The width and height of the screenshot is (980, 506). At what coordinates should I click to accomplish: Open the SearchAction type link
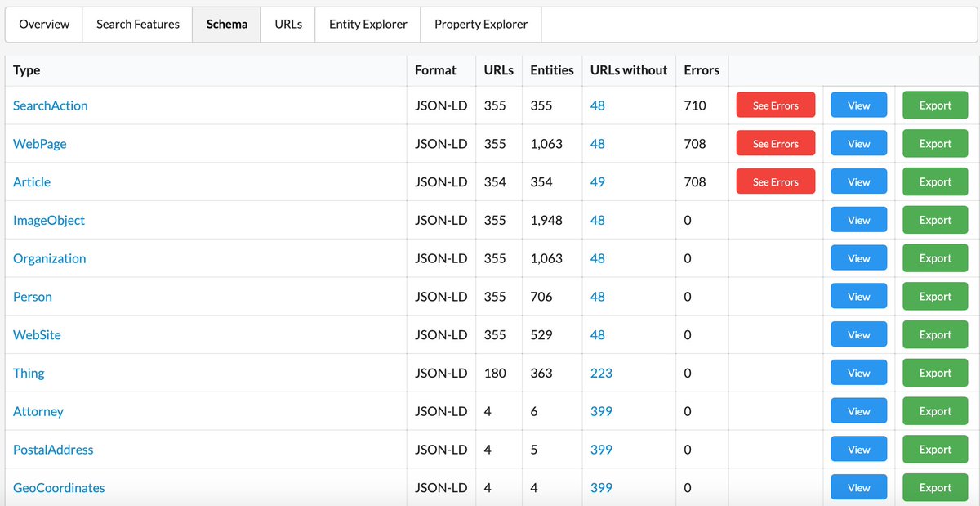point(51,105)
